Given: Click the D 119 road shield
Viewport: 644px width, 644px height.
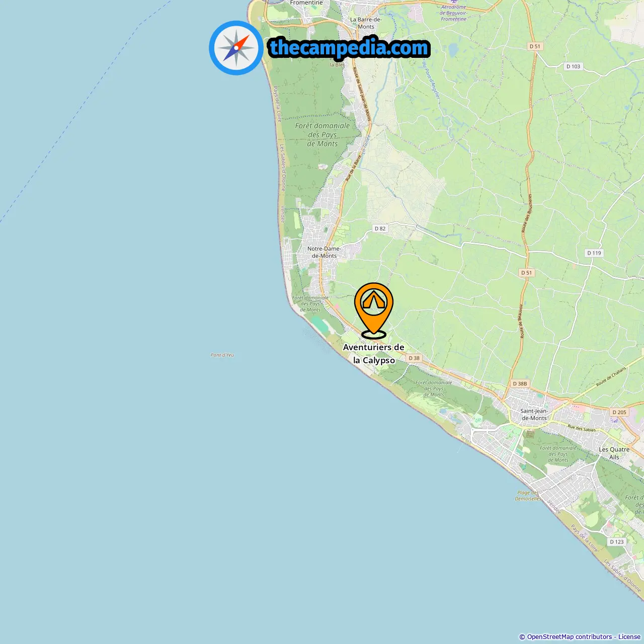Looking at the screenshot, I should 594,253.
